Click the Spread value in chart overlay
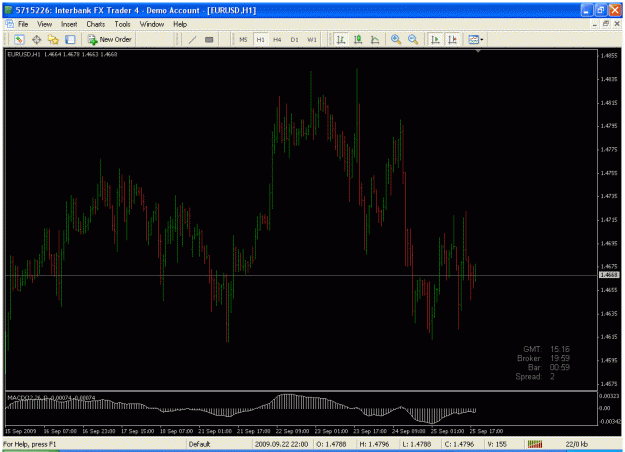Screen dimensions: 625x452 pyautogui.click(x=552, y=376)
